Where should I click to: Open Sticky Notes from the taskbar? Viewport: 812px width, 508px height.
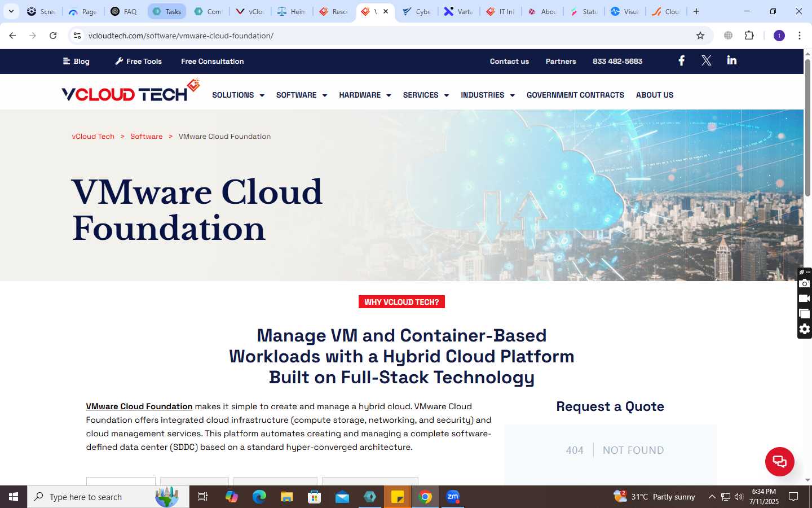tap(398, 497)
